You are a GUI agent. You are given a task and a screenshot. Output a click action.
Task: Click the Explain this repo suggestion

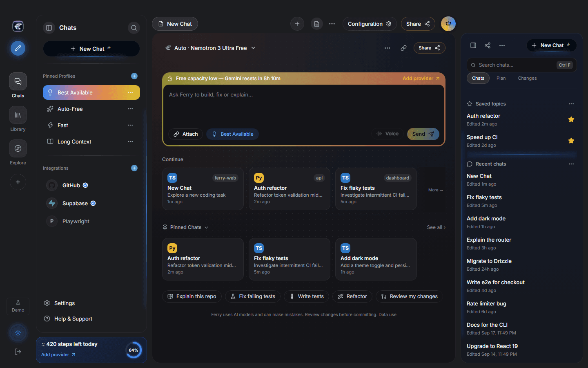(x=192, y=296)
